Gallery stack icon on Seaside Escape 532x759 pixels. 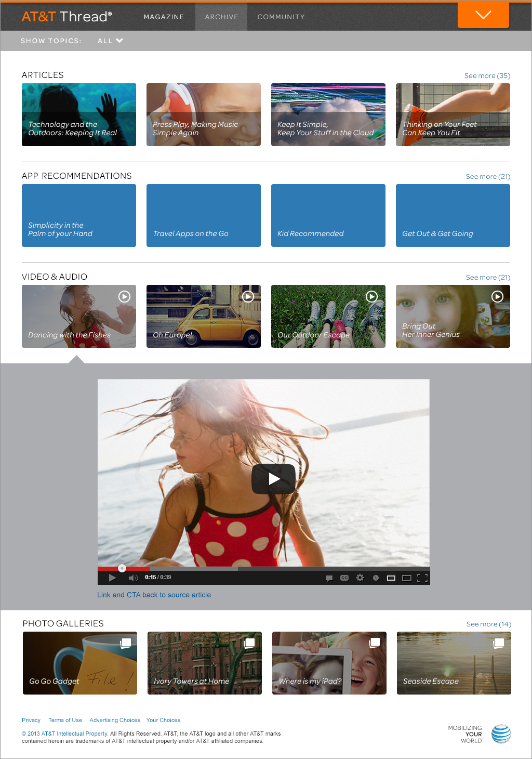[499, 643]
